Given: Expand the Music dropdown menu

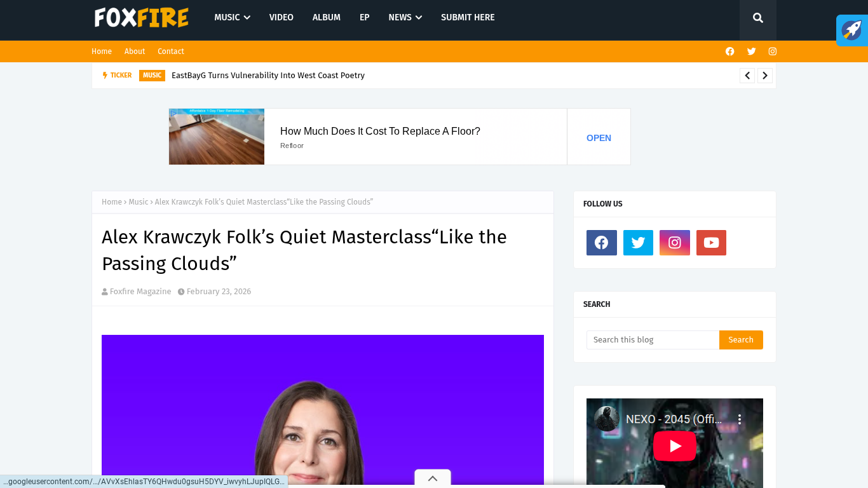Looking at the screenshot, I should (232, 18).
